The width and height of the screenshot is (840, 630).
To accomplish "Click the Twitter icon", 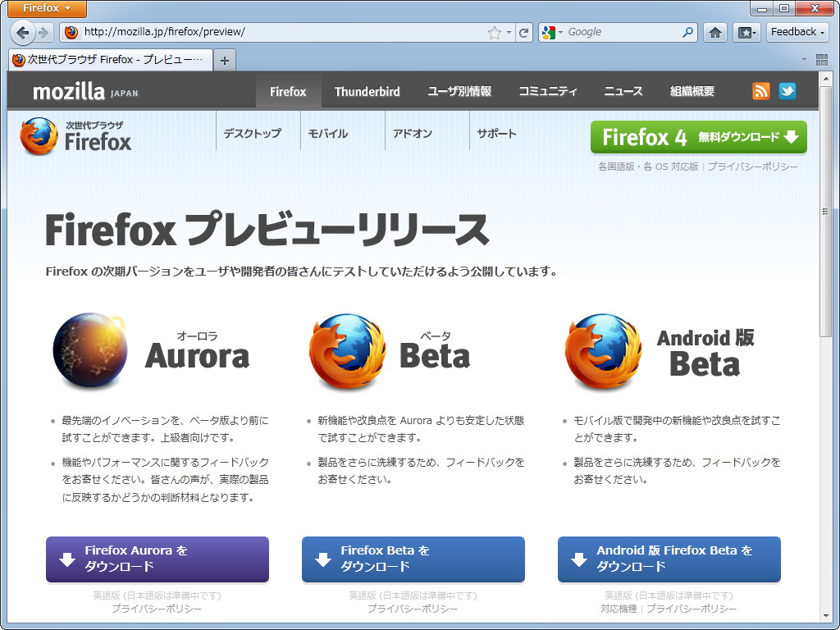I will pyautogui.click(x=787, y=90).
